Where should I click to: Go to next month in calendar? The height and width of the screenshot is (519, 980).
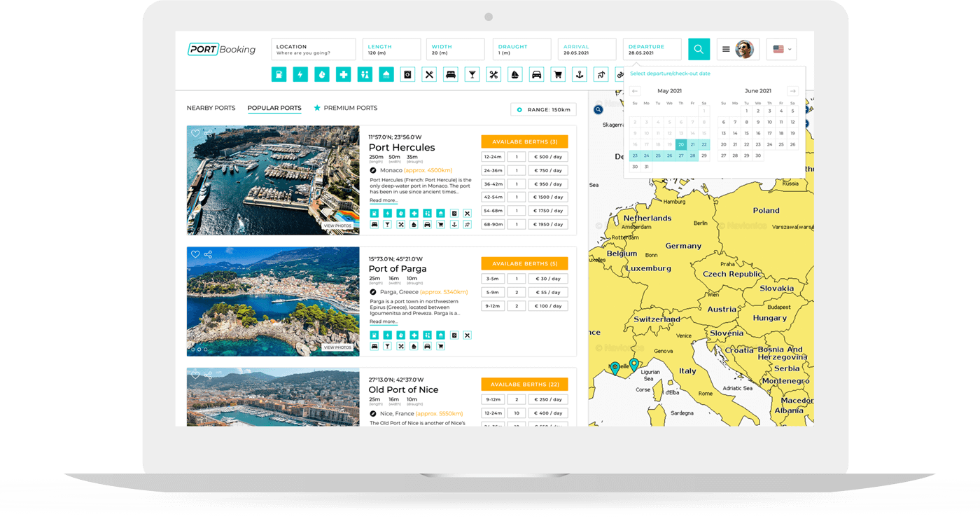[x=792, y=91]
